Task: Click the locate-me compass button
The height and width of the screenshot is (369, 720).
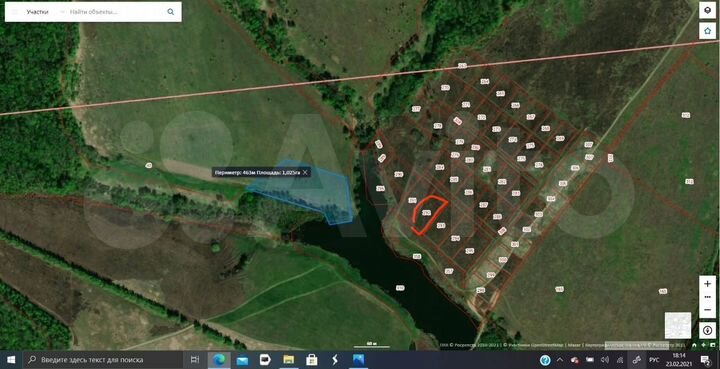Action: [x=707, y=330]
